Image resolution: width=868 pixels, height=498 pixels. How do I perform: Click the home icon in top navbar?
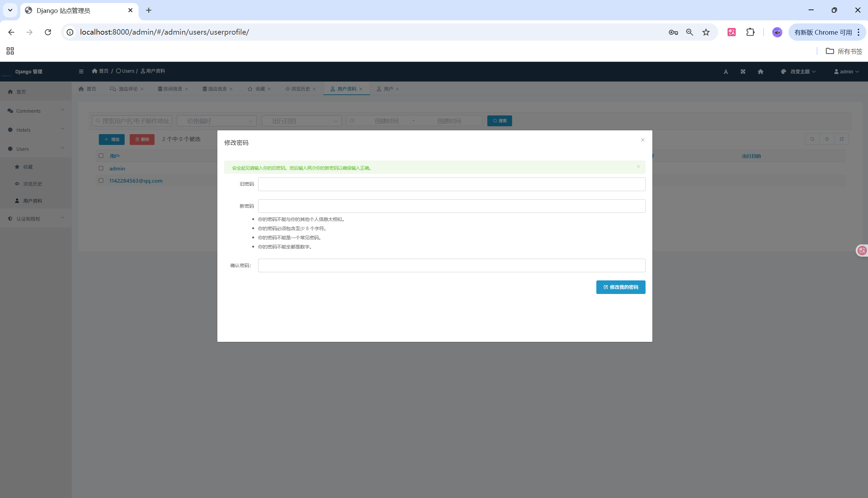760,72
